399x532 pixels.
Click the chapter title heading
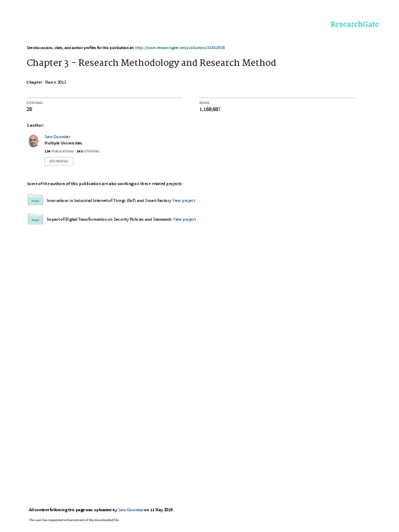pos(151,63)
